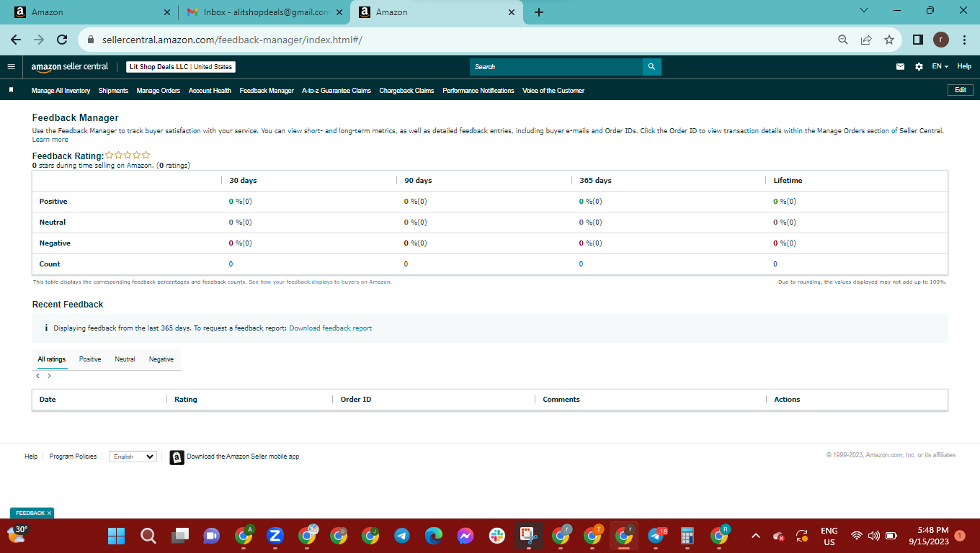Click the browser address bar URL

232,40
